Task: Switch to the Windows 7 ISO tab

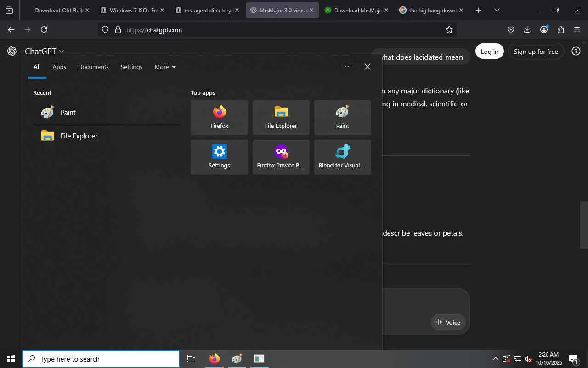Action: 132,10
